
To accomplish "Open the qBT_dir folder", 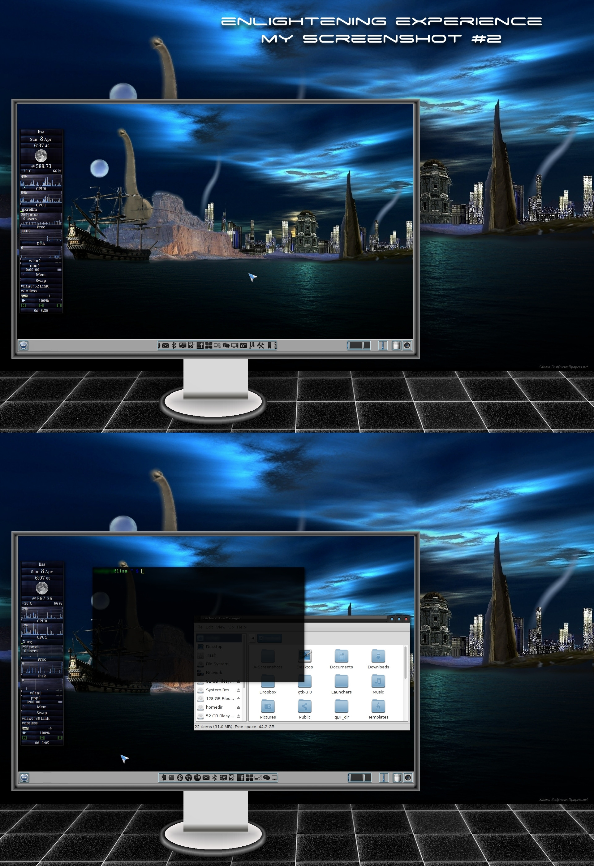I will [341, 710].
